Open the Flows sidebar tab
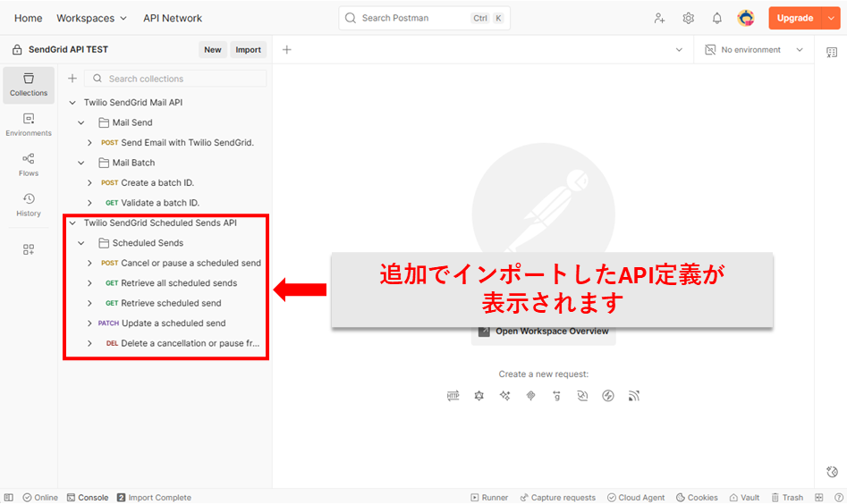The height and width of the screenshot is (504, 847). click(29, 164)
